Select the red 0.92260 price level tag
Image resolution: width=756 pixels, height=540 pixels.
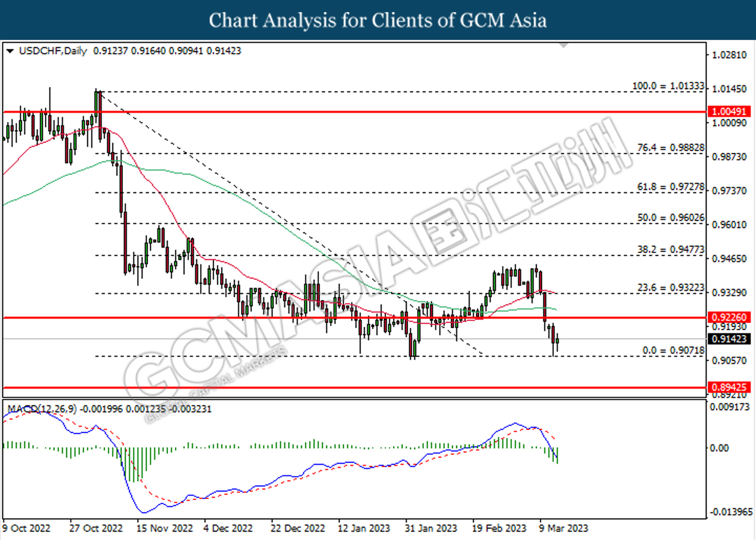[x=729, y=317]
